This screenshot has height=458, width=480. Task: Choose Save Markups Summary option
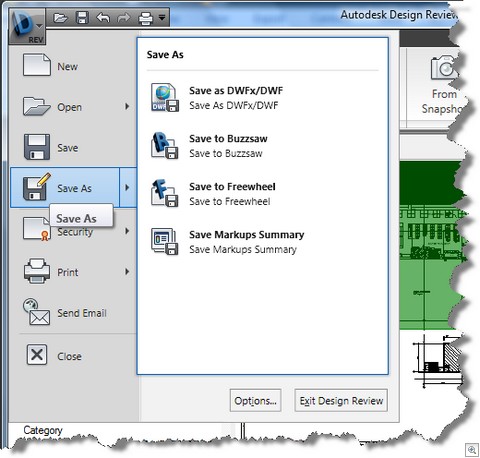click(263, 242)
